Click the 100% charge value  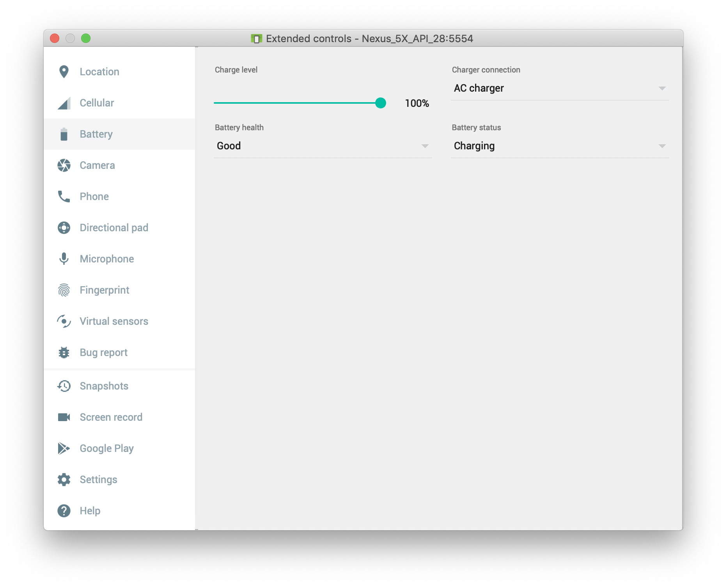pyautogui.click(x=417, y=103)
